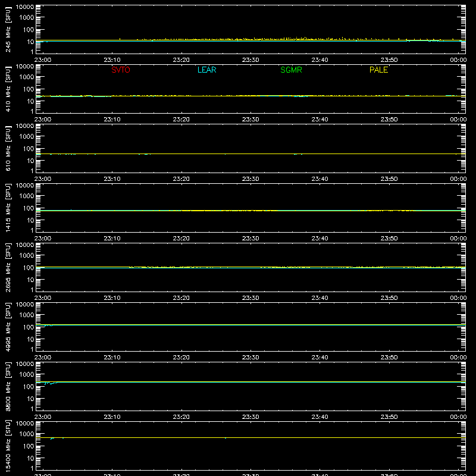Click 23:20 tick label under the 410 MHz plot
The height and width of the screenshot is (476, 476).
(x=181, y=120)
